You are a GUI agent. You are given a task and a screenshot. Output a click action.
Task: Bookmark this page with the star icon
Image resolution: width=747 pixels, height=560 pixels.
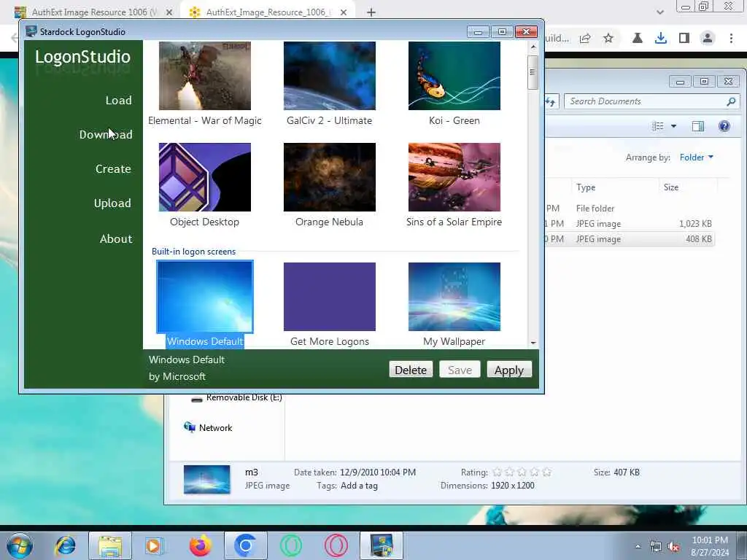coord(608,39)
